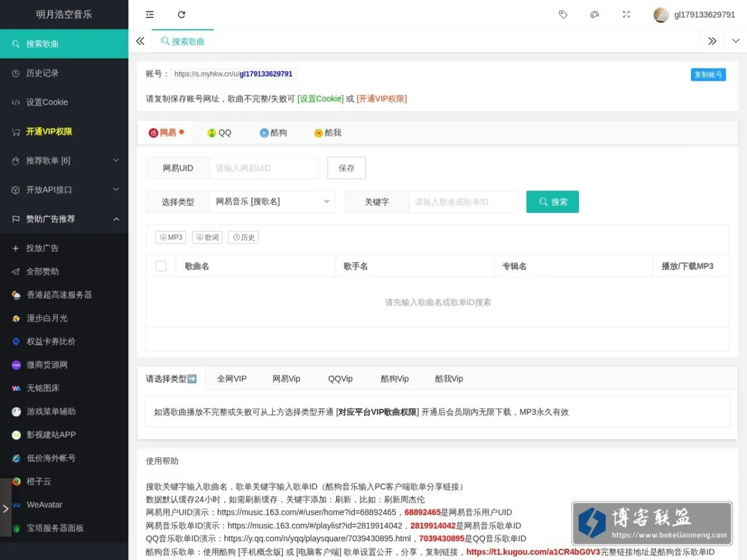Viewport: 747px width, 560px height.
Task: Select 网易 music source tab
Action: 166,133
